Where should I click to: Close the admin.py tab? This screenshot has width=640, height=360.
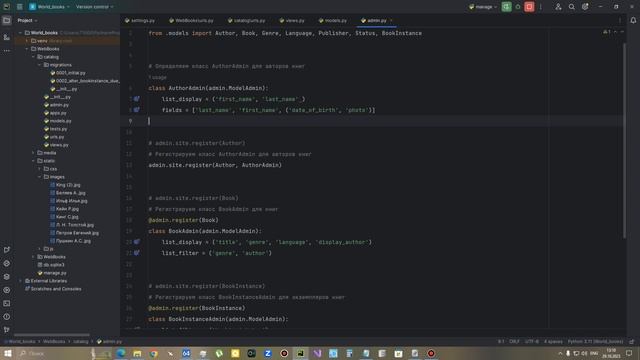click(x=391, y=20)
